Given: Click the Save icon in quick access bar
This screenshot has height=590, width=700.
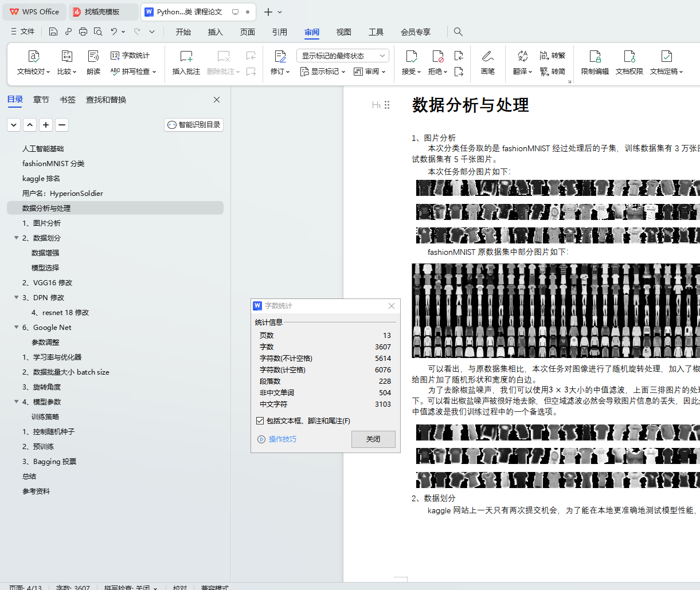Looking at the screenshot, I should [x=53, y=32].
